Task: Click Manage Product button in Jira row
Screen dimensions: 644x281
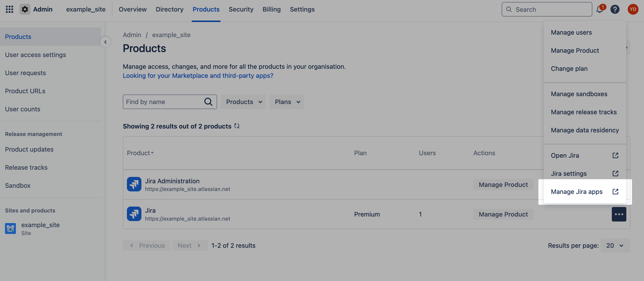Action: pos(503,214)
